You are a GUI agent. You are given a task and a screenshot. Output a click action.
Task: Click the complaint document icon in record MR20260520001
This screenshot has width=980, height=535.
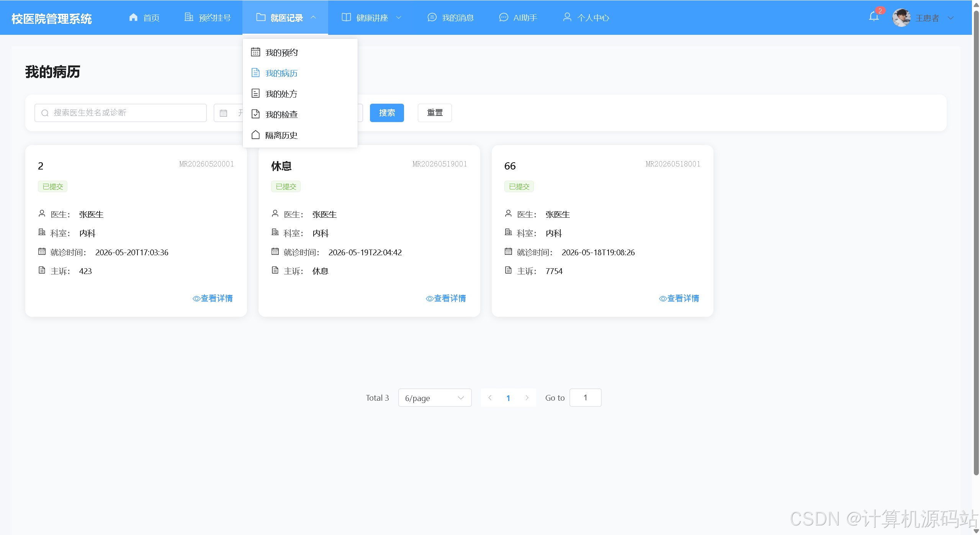click(42, 270)
